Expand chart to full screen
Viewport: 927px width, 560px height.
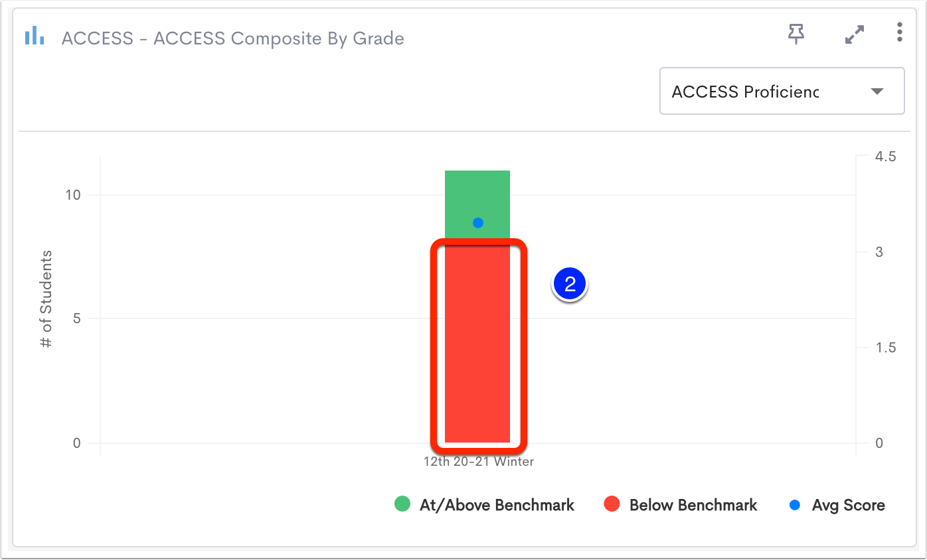click(x=854, y=35)
